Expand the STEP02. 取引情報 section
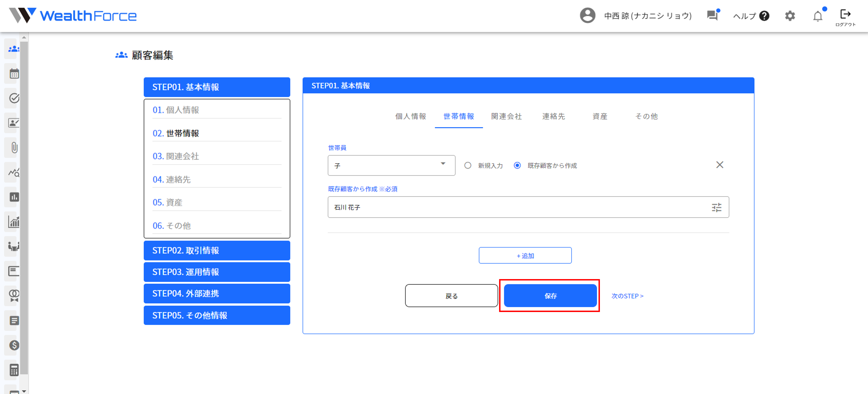This screenshot has height=394, width=868. [x=217, y=251]
